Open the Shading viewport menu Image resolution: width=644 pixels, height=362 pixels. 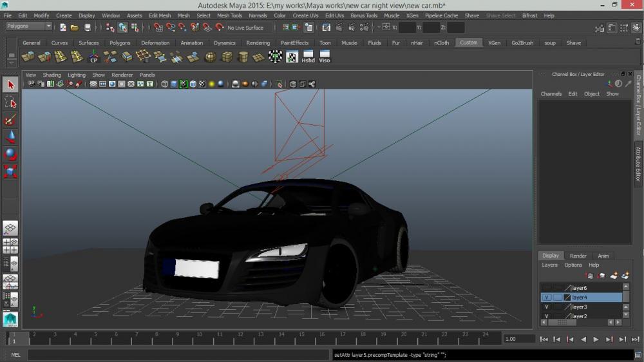point(52,75)
